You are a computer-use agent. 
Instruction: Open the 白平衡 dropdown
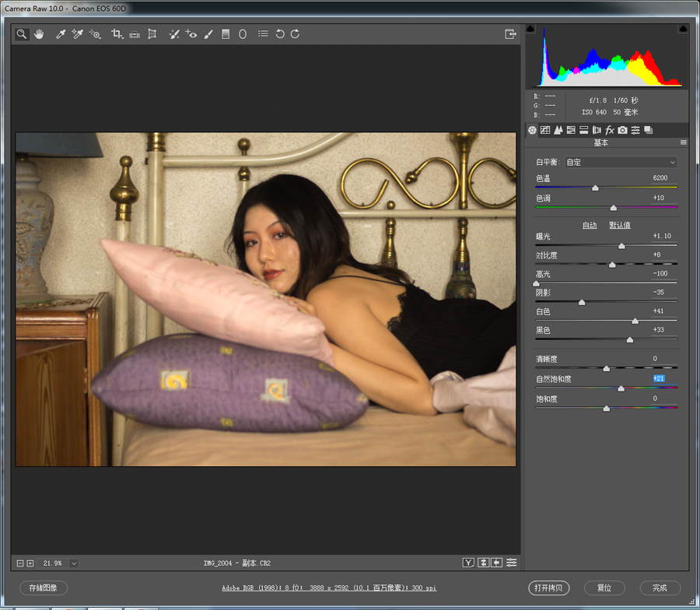click(620, 163)
